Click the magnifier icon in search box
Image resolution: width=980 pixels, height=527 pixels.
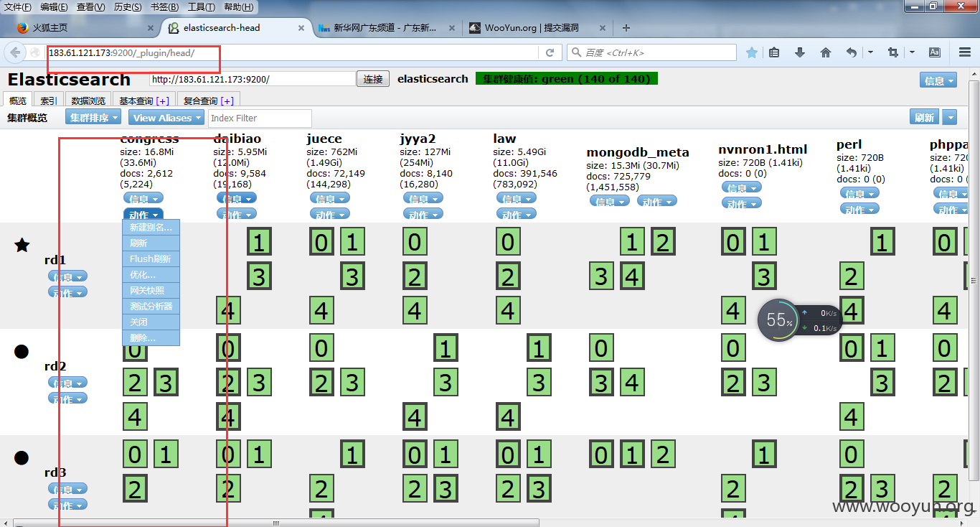point(576,52)
